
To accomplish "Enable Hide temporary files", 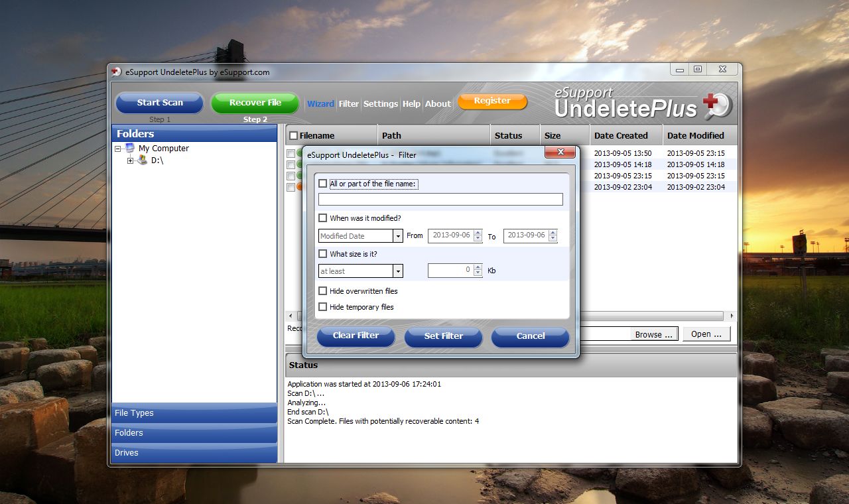I will [323, 306].
